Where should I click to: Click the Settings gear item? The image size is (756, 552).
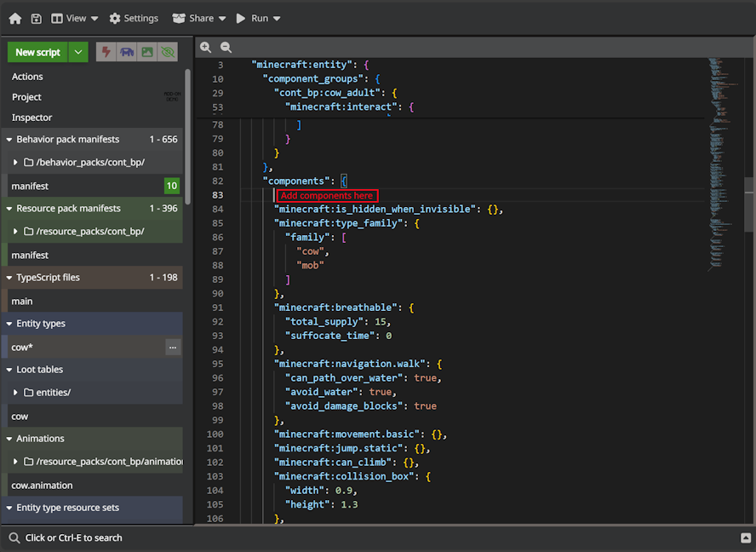(134, 18)
